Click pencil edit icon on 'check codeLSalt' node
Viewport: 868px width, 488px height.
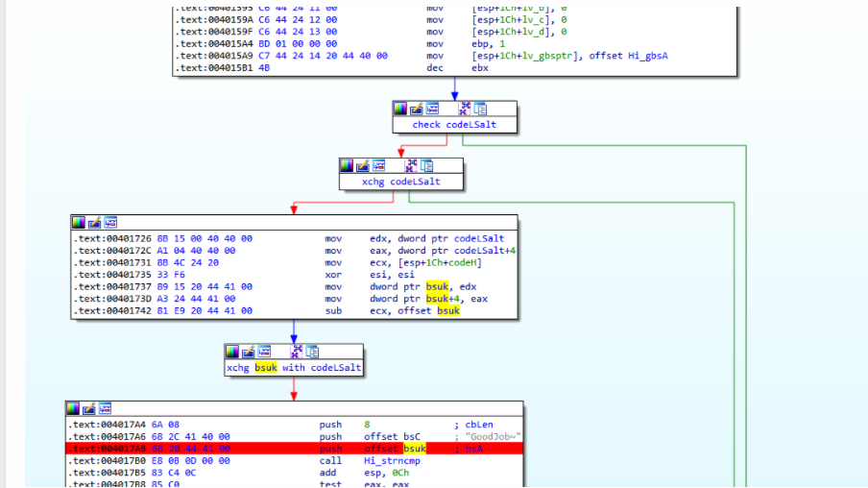click(x=416, y=109)
